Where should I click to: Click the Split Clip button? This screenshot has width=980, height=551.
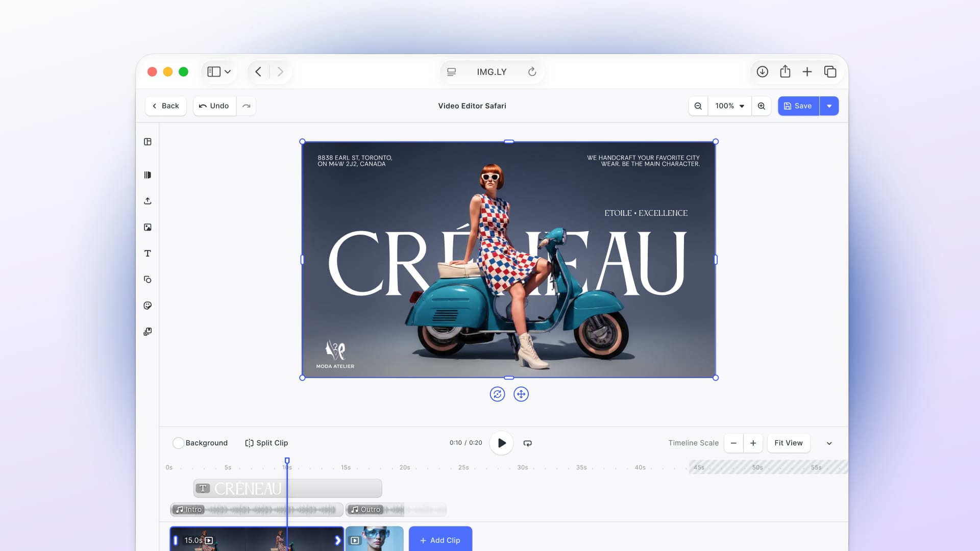[x=266, y=443]
